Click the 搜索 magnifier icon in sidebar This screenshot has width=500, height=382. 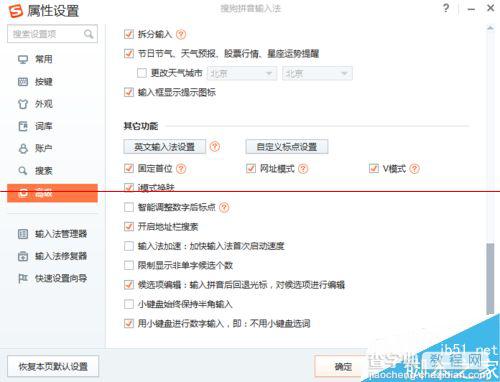(23, 171)
